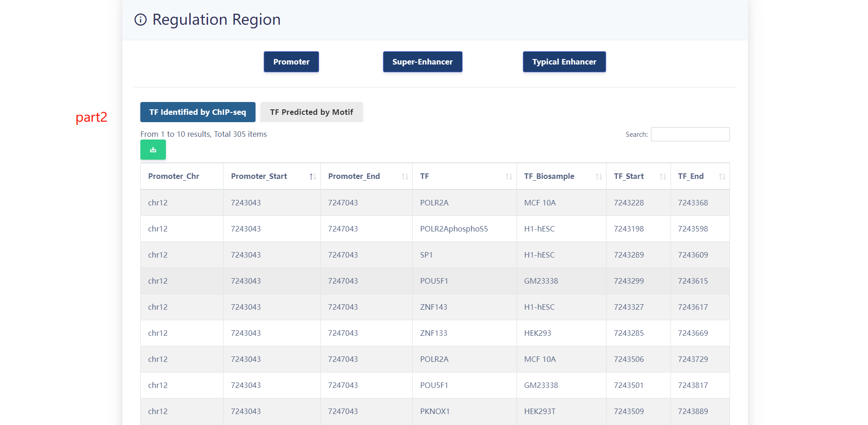Sort by TF_Biosample column arrows

(x=599, y=177)
